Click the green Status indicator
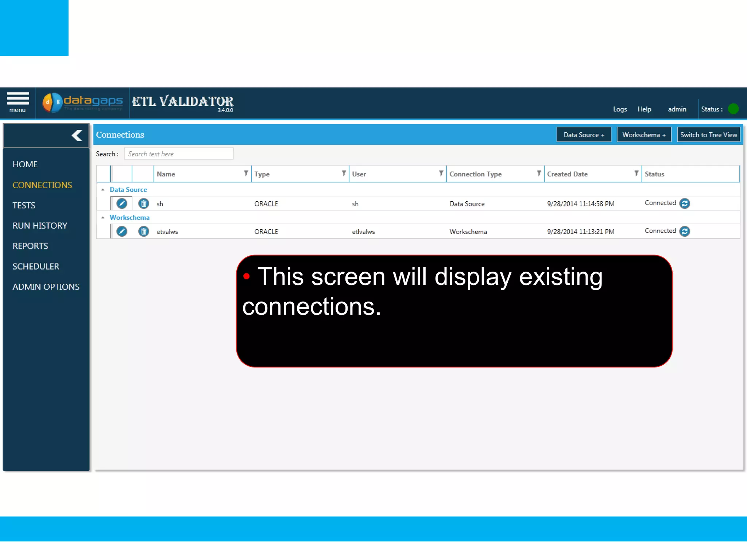The width and height of the screenshot is (747, 560). [x=733, y=109]
